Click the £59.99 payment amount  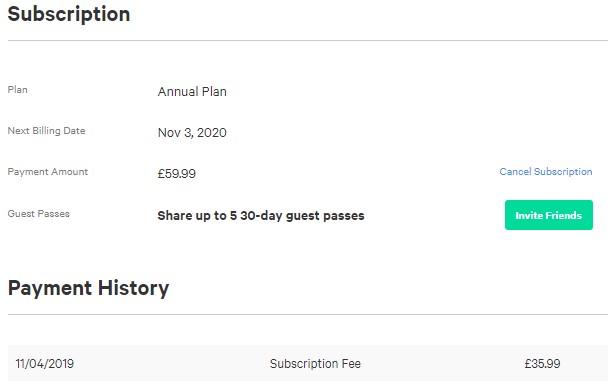tap(177, 173)
